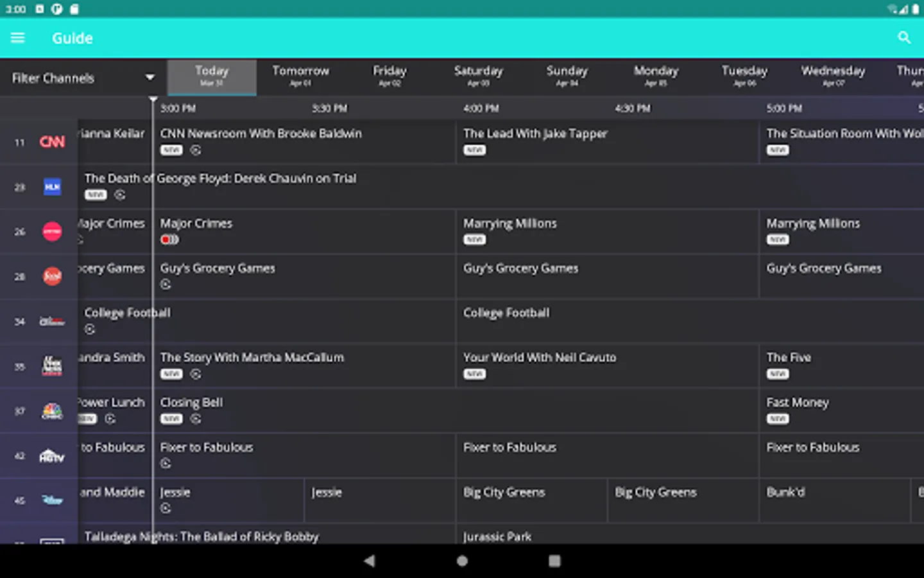Switch to the Saturday tab

(479, 77)
